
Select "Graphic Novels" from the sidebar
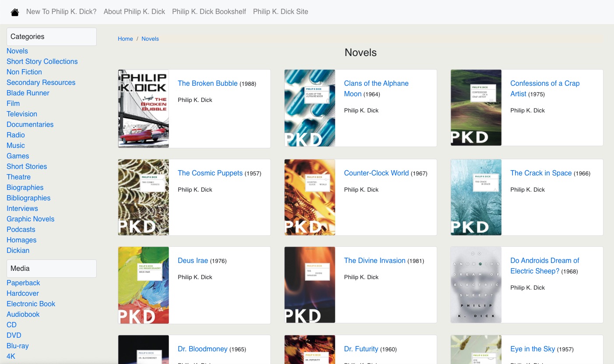(30, 219)
